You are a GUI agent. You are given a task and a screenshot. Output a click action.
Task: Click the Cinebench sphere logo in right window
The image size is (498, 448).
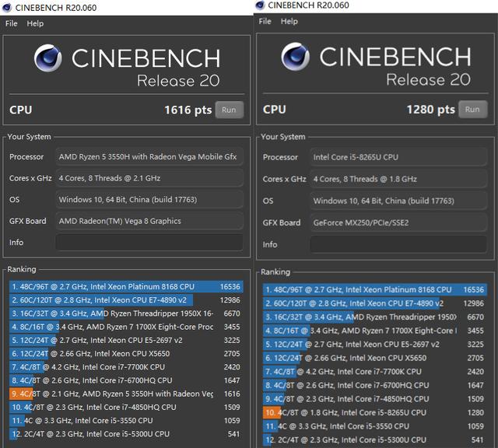[295, 56]
